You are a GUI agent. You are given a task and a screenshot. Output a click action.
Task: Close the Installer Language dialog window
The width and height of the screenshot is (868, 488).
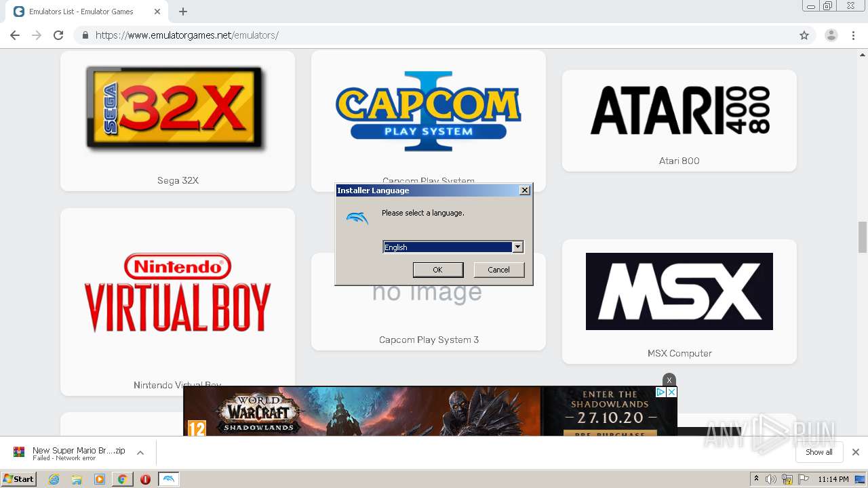[x=524, y=190]
